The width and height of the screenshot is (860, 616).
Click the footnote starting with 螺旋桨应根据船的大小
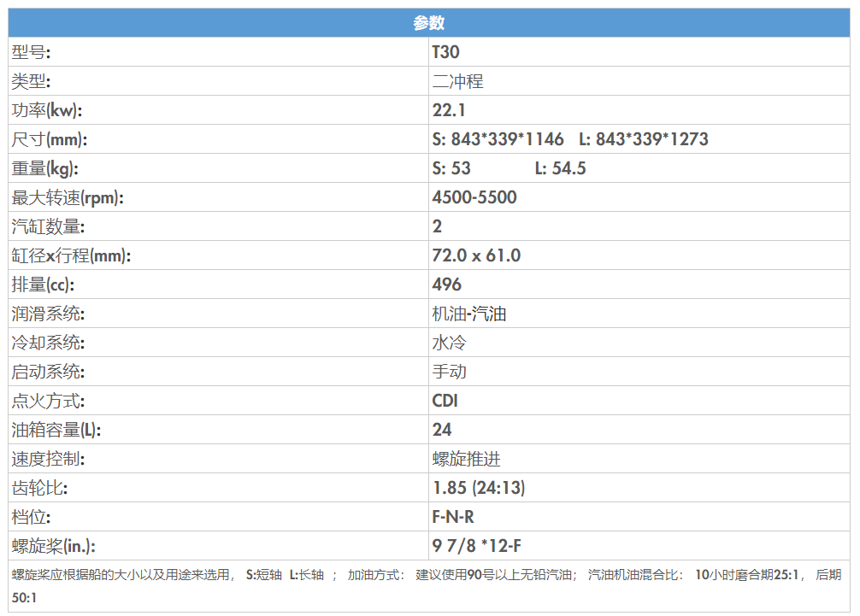(427, 586)
